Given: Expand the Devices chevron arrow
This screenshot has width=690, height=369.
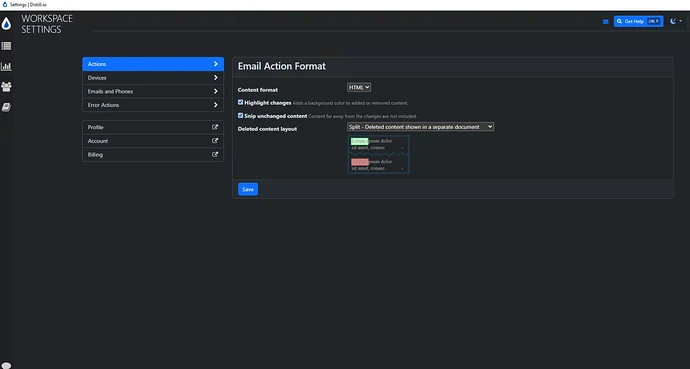Looking at the screenshot, I should [216, 77].
